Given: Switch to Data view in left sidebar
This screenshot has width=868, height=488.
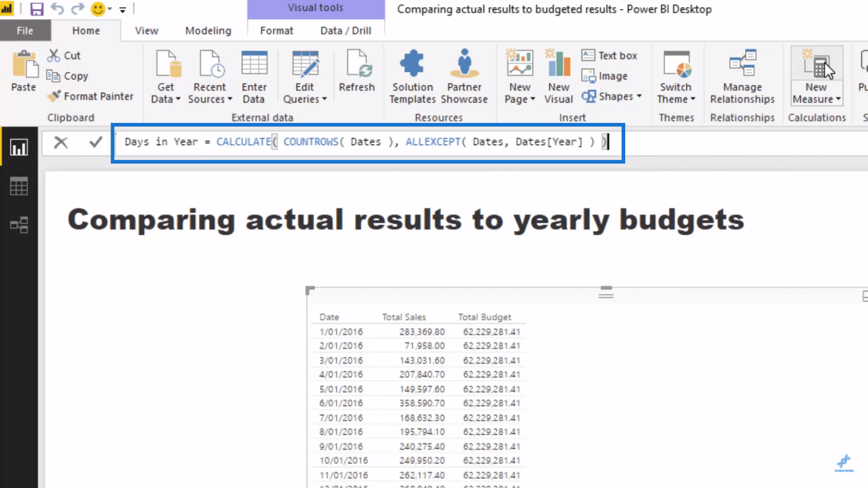Looking at the screenshot, I should click(19, 186).
